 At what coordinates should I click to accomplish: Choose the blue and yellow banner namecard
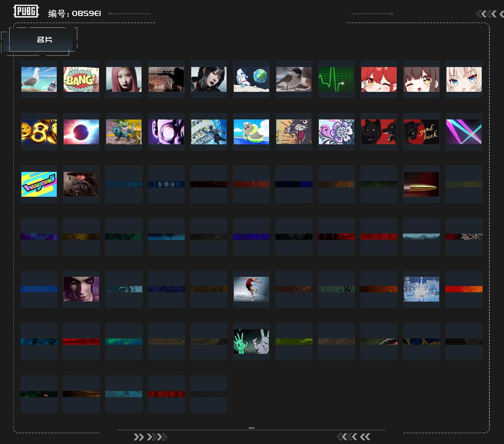click(x=421, y=341)
